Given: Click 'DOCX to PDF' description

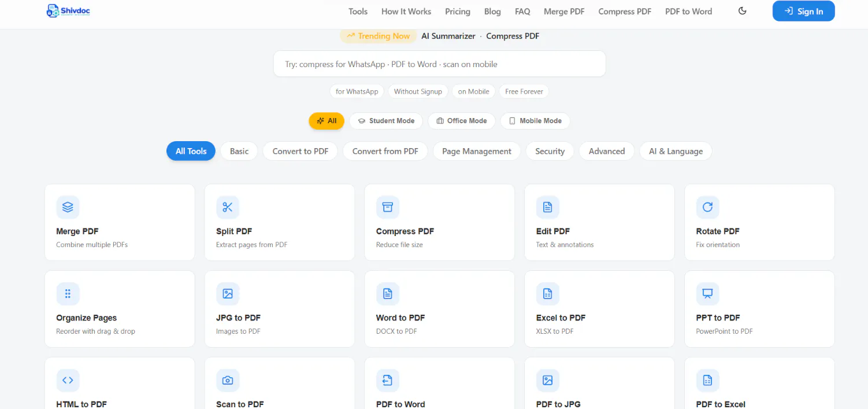Looking at the screenshot, I should [x=396, y=331].
